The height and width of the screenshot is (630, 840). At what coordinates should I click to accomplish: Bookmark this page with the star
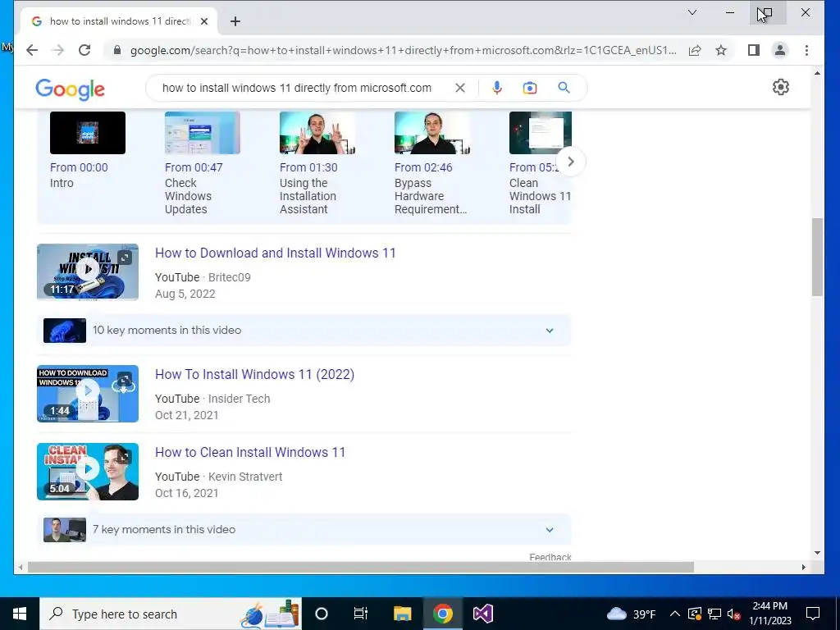point(721,50)
